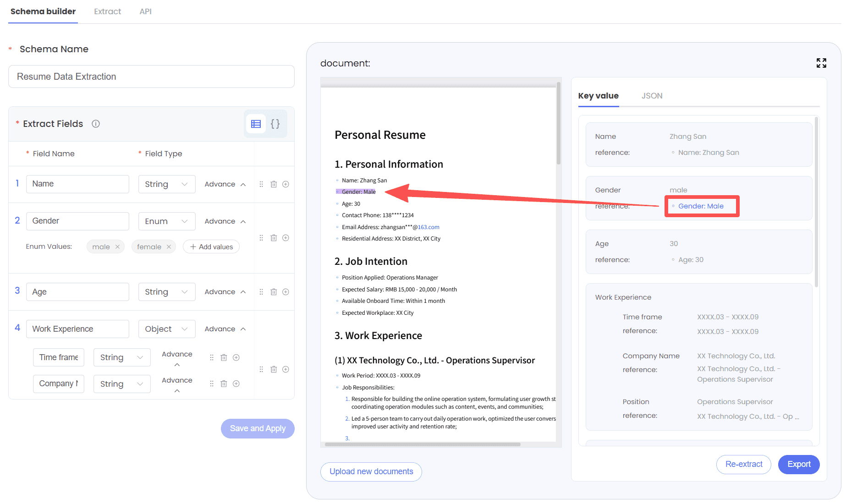Delete the Name field row
Viewport: 846px width, 504px height.
coord(274,184)
